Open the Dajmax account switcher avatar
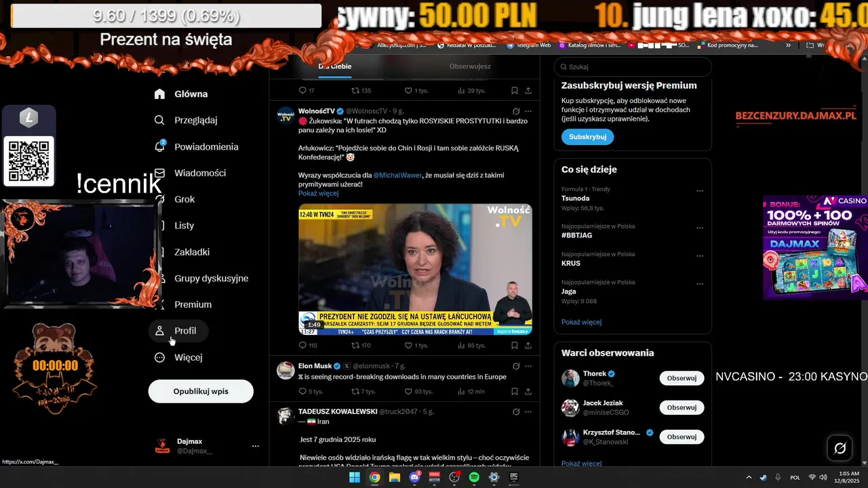 pyautogui.click(x=163, y=445)
